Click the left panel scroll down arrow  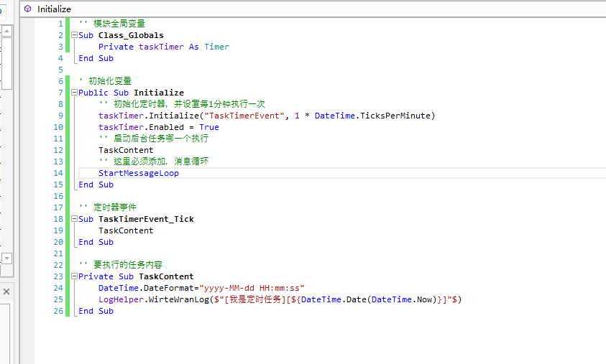point(6,258)
